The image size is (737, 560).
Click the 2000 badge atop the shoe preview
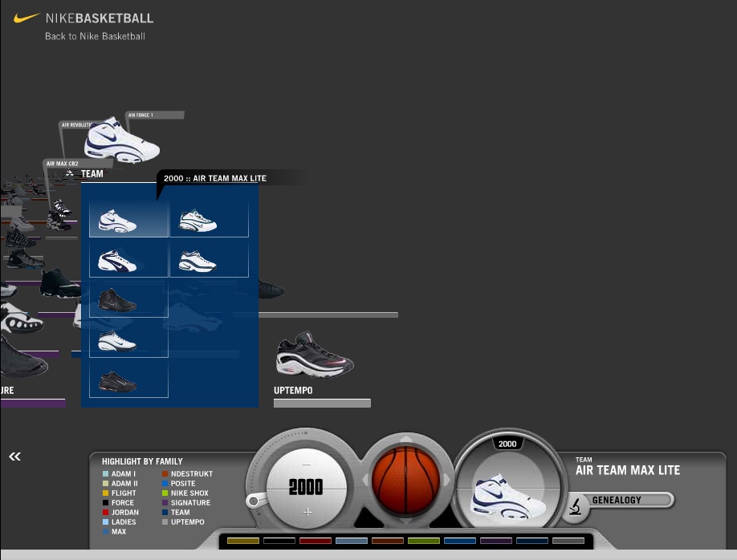pyautogui.click(x=507, y=444)
